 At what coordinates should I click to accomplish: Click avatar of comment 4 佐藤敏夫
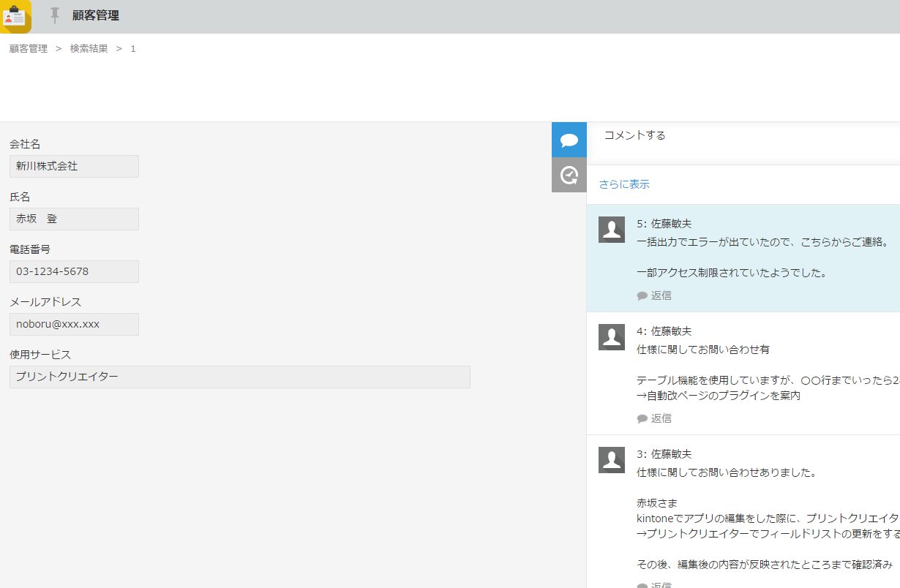[x=612, y=337]
